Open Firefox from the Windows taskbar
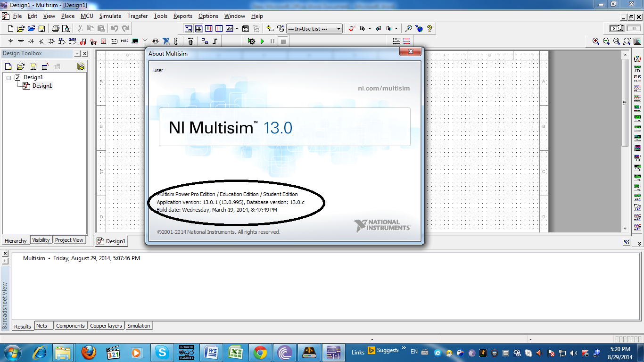The width and height of the screenshot is (644, 362). (88, 352)
